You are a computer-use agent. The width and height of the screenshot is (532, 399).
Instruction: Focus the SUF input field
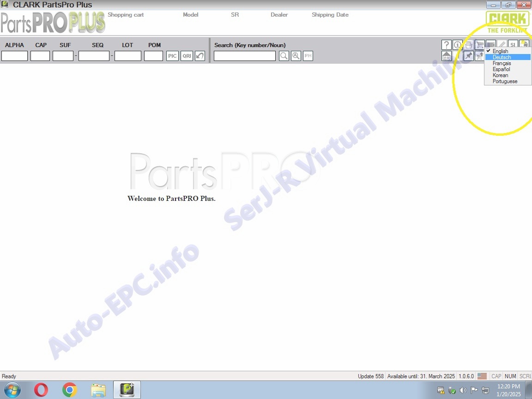click(x=63, y=56)
